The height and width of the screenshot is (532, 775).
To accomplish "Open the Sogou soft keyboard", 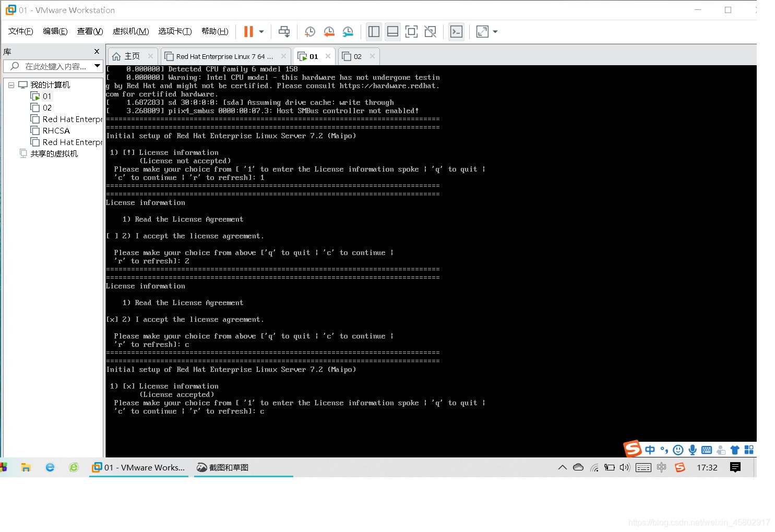I will 707,450.
